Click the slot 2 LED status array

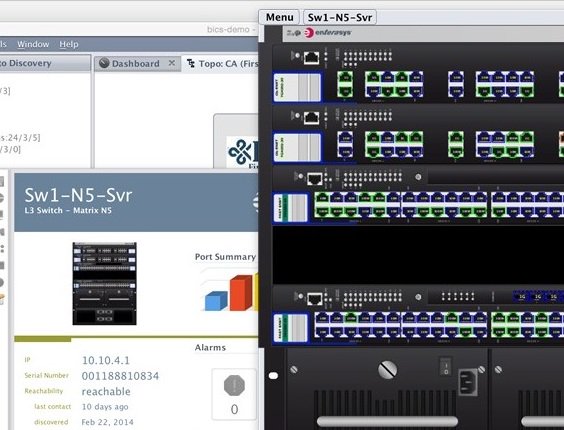[x=367, y=119]
